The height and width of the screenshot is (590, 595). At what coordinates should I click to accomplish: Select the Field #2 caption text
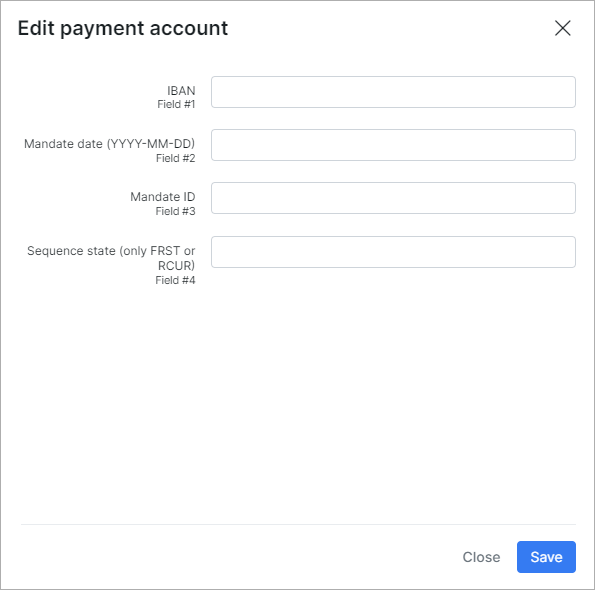pyautogui.click(x=175, y=158)
